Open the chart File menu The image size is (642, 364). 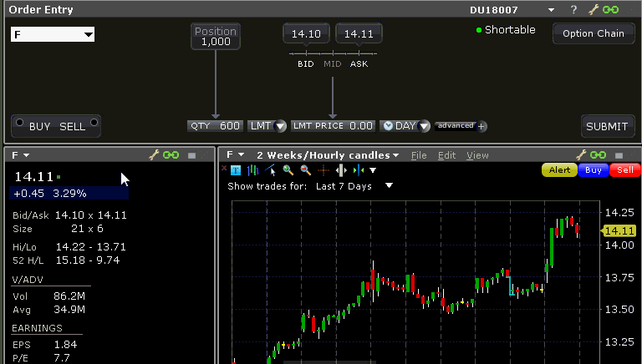(419, 155)
